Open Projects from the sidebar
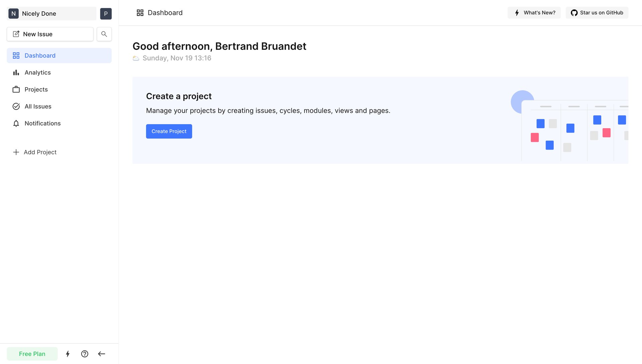The image size is (642, 364). pyautogui.click(x=36, y=89)
